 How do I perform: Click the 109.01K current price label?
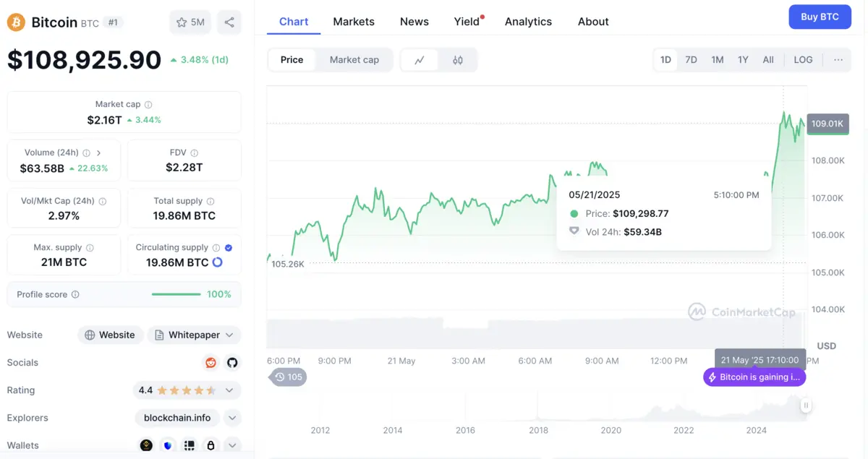point(827,124)
